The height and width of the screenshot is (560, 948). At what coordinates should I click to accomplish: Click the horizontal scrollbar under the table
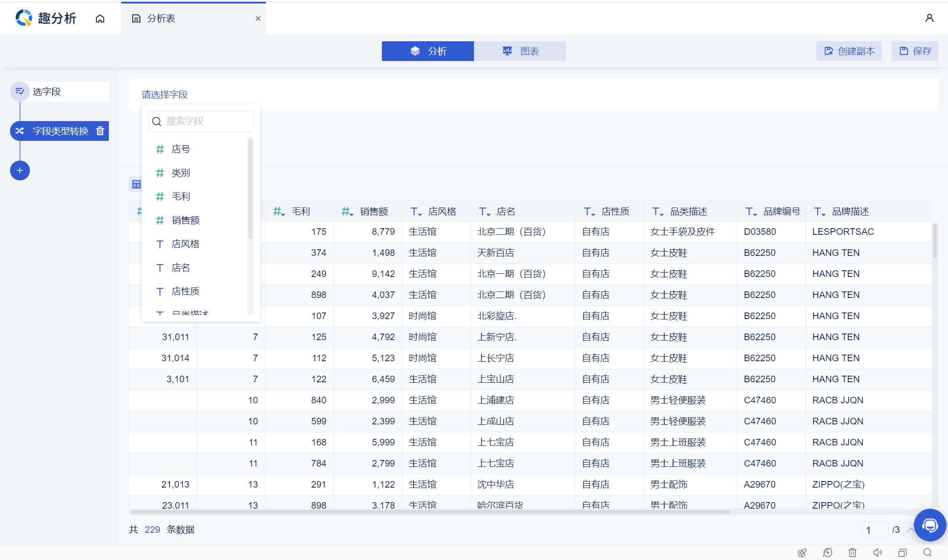tap(430, 512)
